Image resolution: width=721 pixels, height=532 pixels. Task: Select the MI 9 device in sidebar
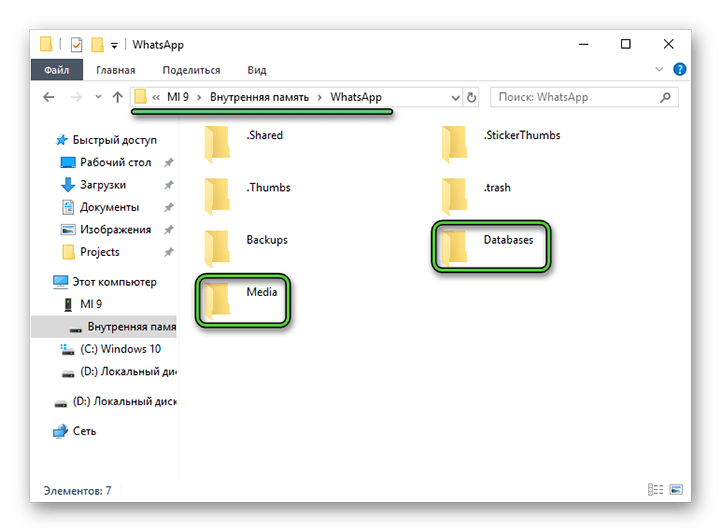click(x=83, y=304)
